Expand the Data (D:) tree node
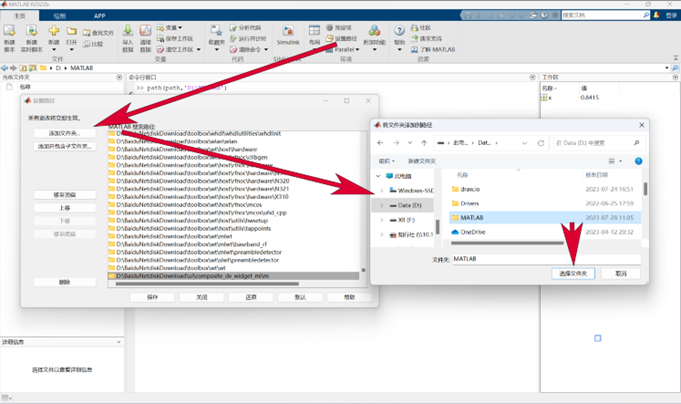 click(382, 205)
